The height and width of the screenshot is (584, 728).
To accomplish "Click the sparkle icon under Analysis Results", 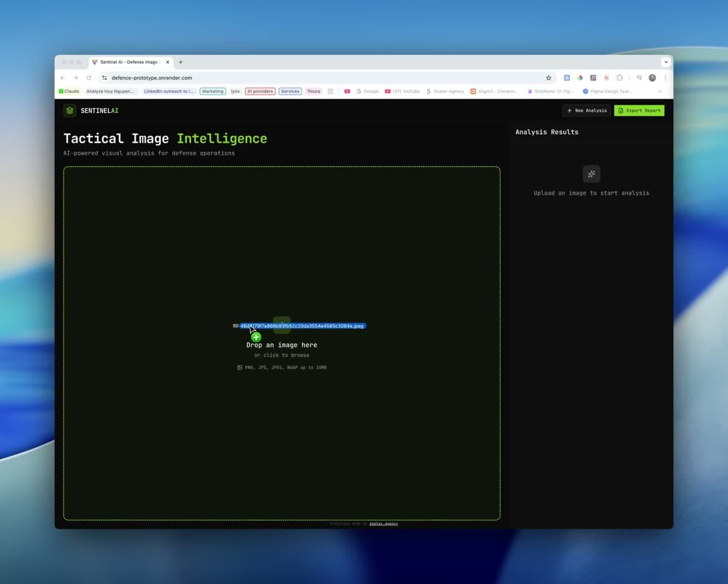I will pyautogui.click(x=591, y=174).
